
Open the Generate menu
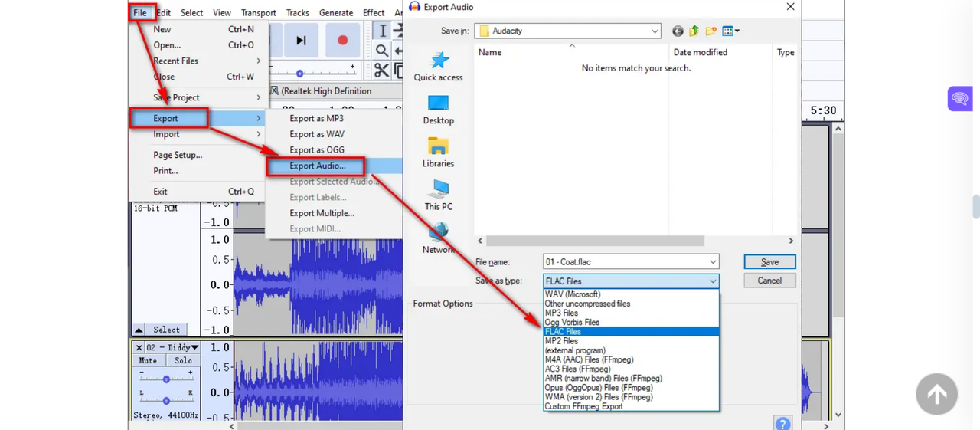[x=336, y=12]
